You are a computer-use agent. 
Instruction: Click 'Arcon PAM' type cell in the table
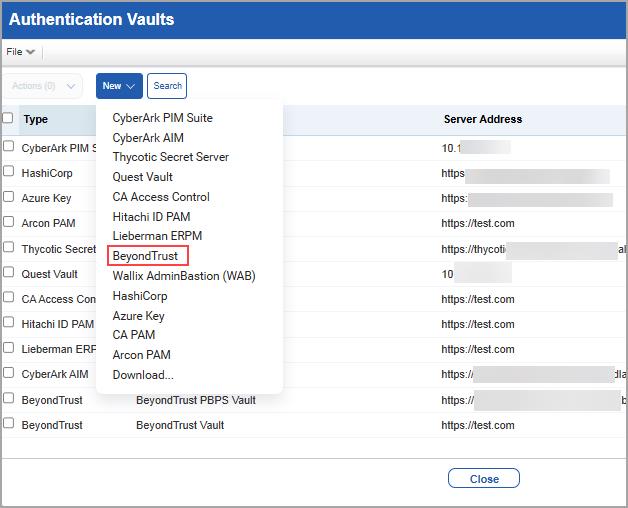[48, 224]
